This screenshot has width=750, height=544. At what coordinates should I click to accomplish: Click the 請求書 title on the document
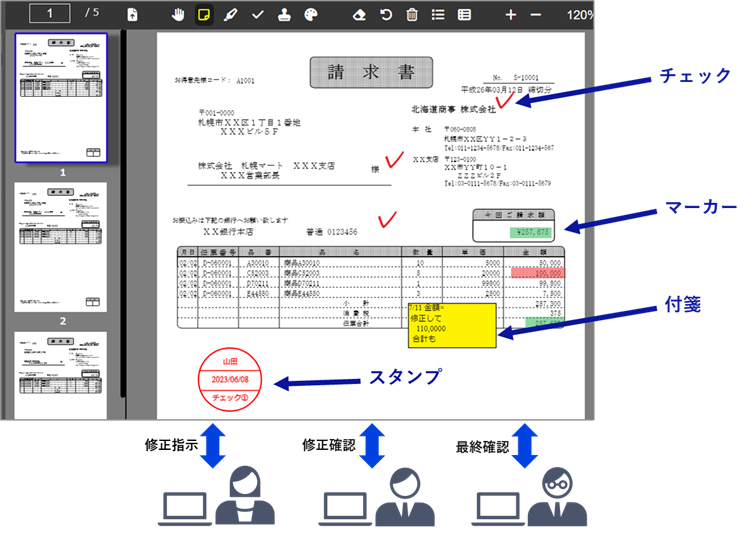point(371,72)
